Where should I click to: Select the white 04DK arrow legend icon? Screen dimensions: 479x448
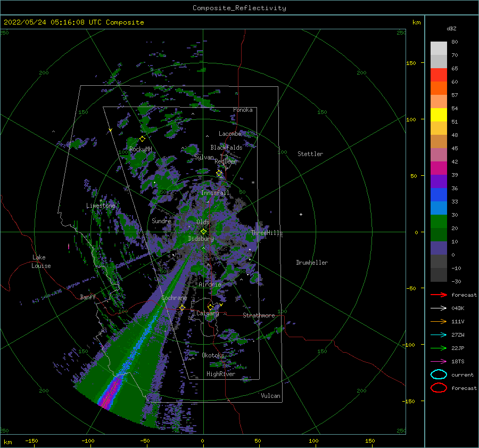439,308
